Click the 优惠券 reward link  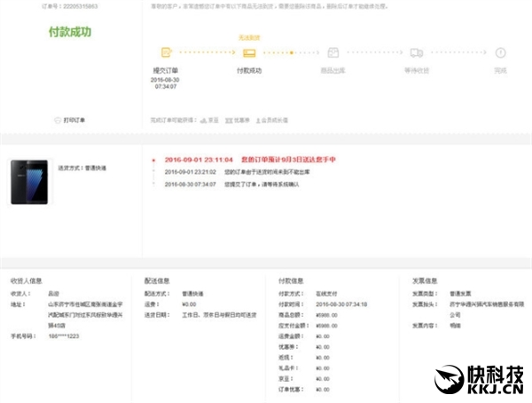click(241, 118)
